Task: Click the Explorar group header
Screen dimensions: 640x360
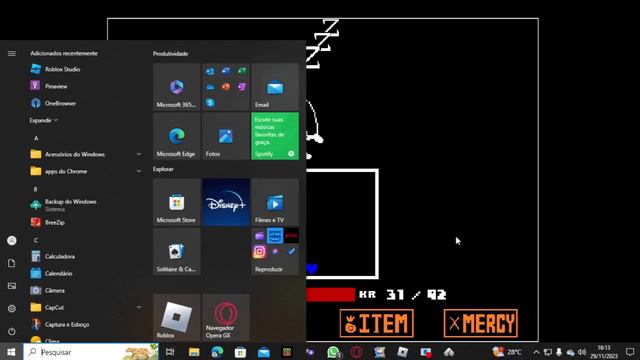Action: 163,169
